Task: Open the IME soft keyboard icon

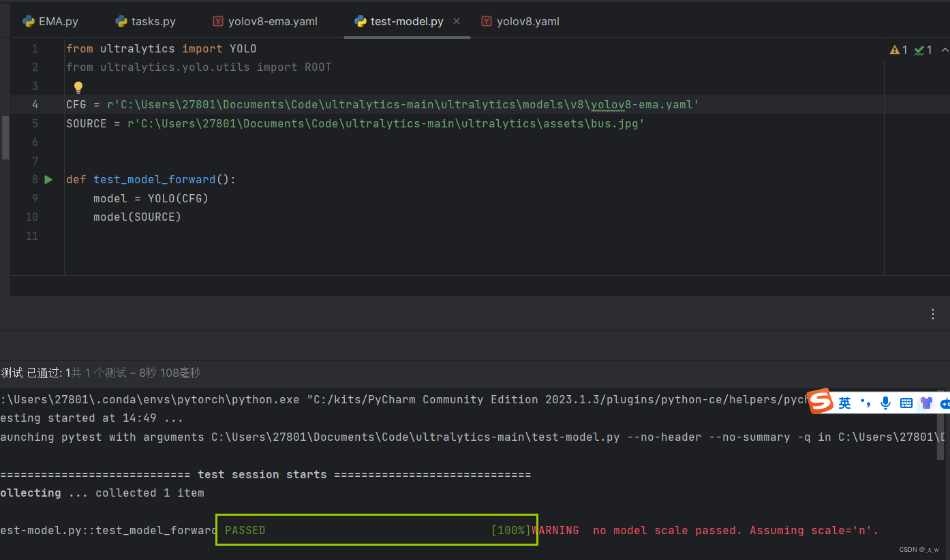Action: coord(906,403)
